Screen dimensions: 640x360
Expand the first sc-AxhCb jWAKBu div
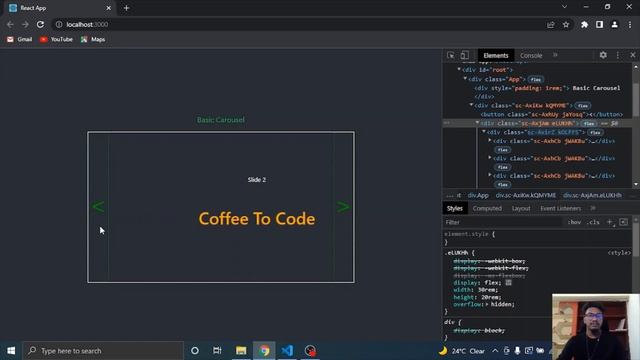[490, 140]
